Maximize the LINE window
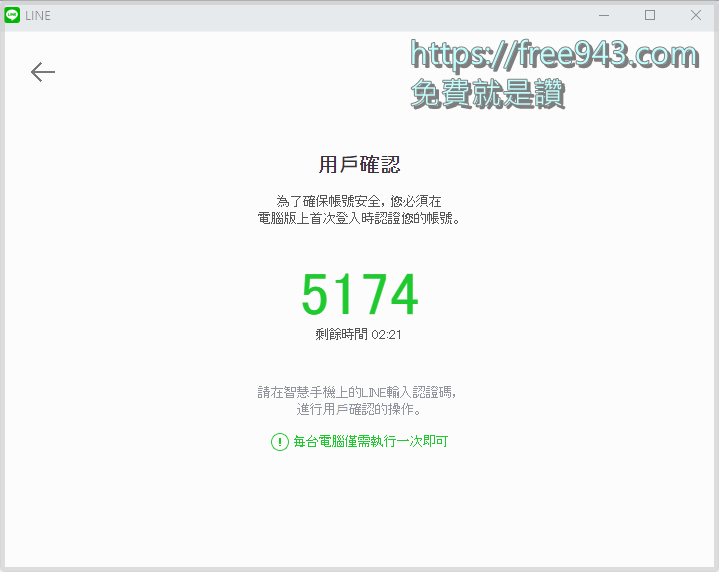The width and height of the screenshot is (719, 572). tap(650, 15)
